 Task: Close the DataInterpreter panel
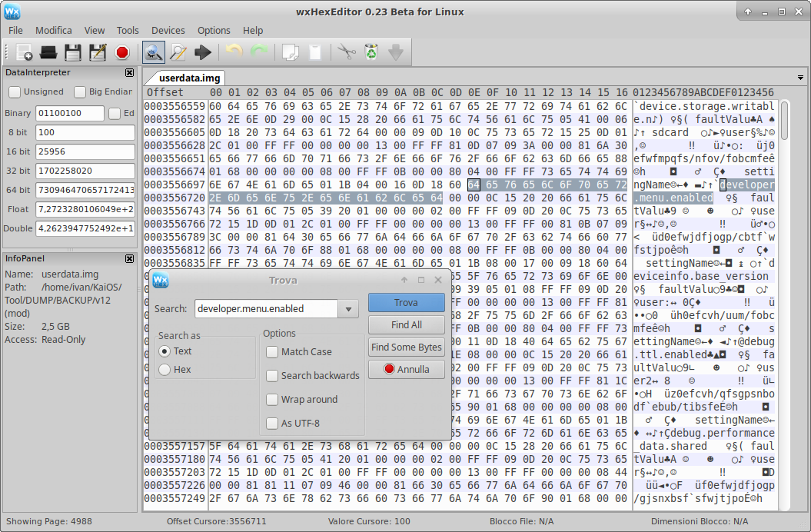[129, 73]
